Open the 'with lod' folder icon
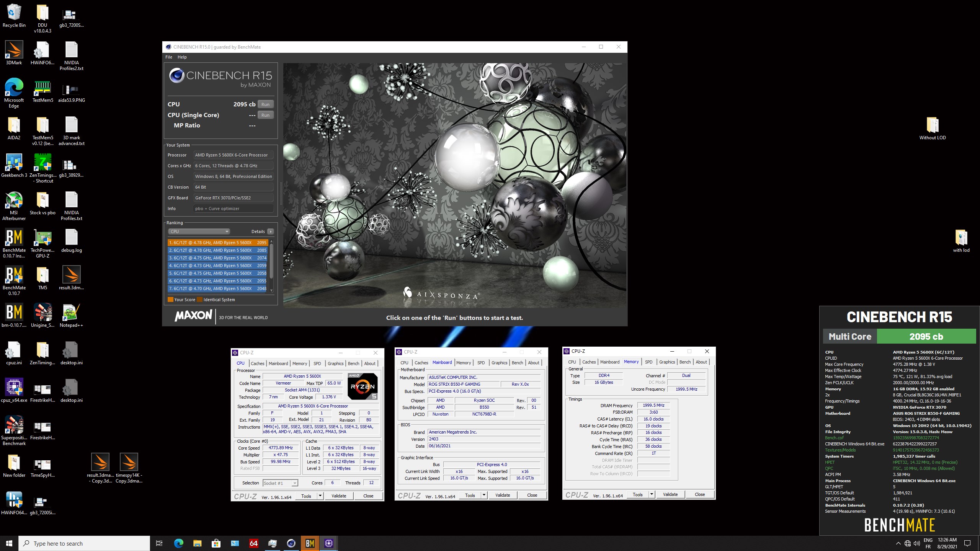Image resolution: width=980 pixels, height=551 pixels. tap(961, 241)
